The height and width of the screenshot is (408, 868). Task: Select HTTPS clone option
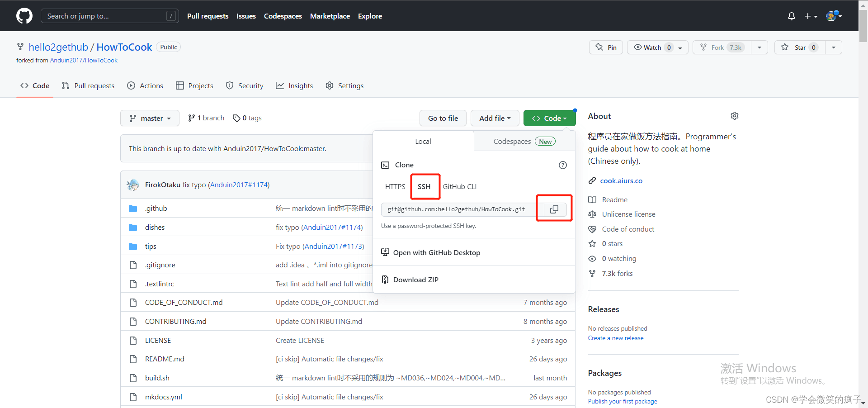pyautogui.click(x=395, y=186)
